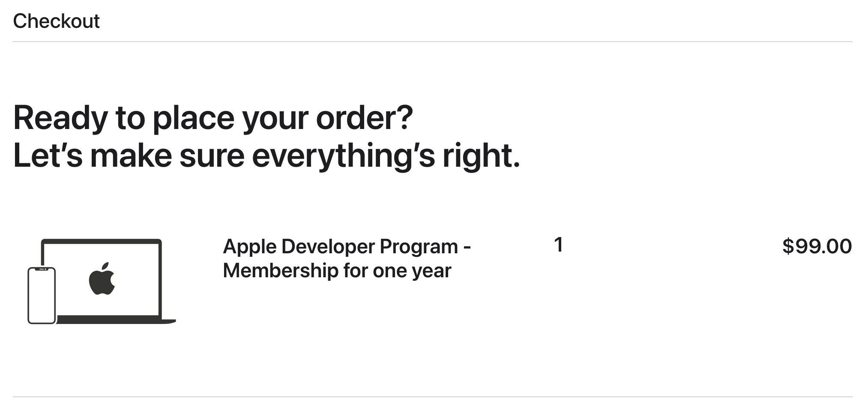
Task: Click the Checkout page title
Action: click(x=56, y=21)
